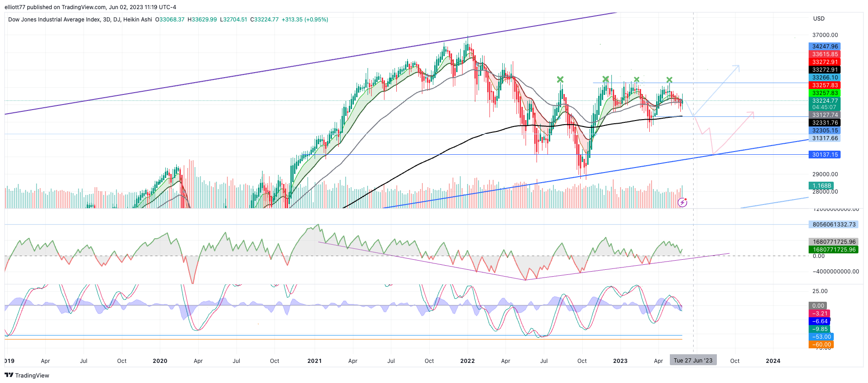Viewport: 868px width, 383px height.
Task: Click the green X marker above the August 2022 peak
Action: coord(560,79)
